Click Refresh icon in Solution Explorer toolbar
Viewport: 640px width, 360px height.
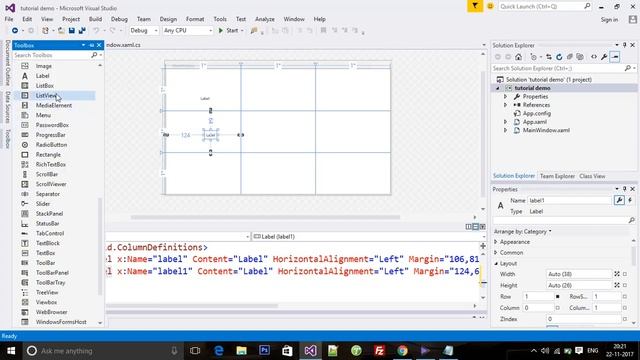[x=559, y=57]
